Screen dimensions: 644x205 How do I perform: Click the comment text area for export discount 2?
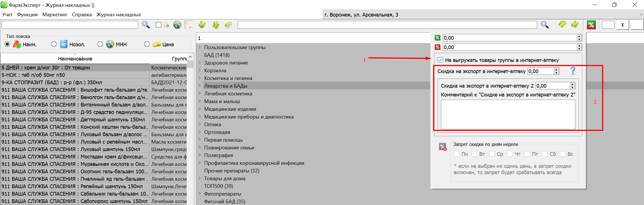(x=508, y=114)
